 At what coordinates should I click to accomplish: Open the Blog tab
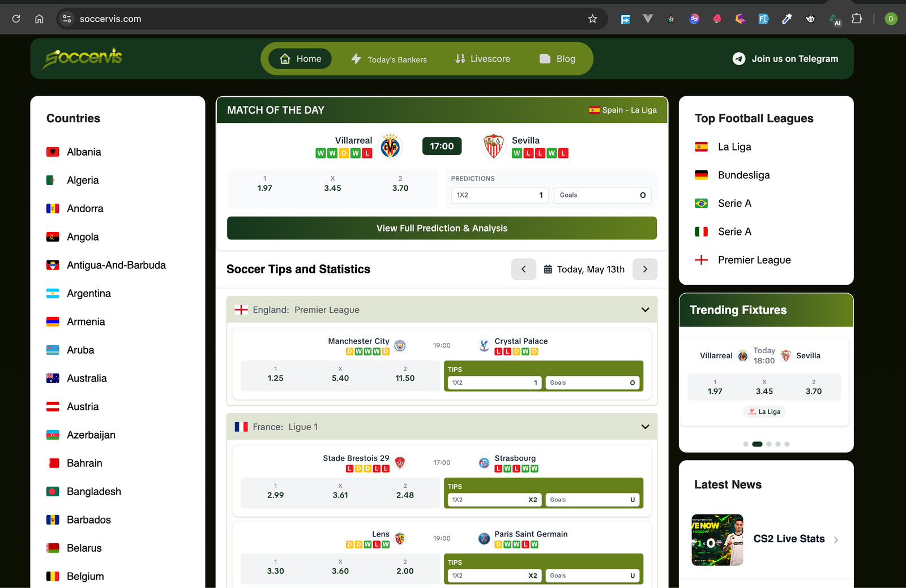point(558,59)
